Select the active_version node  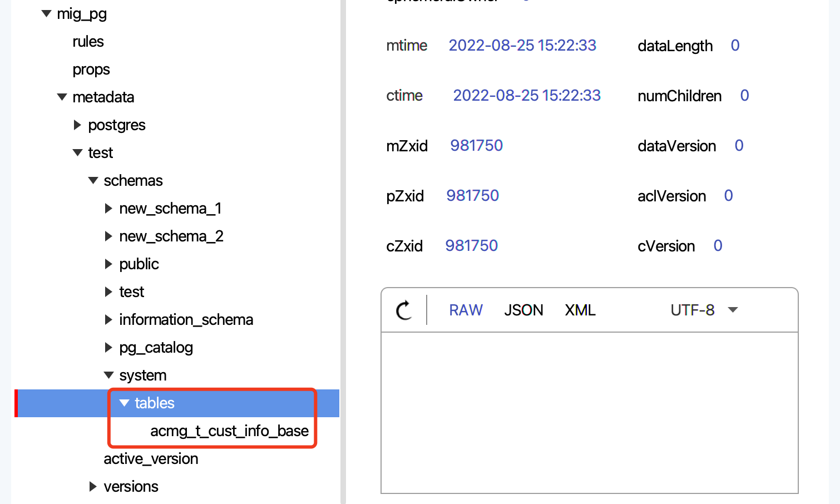[151, 458]
